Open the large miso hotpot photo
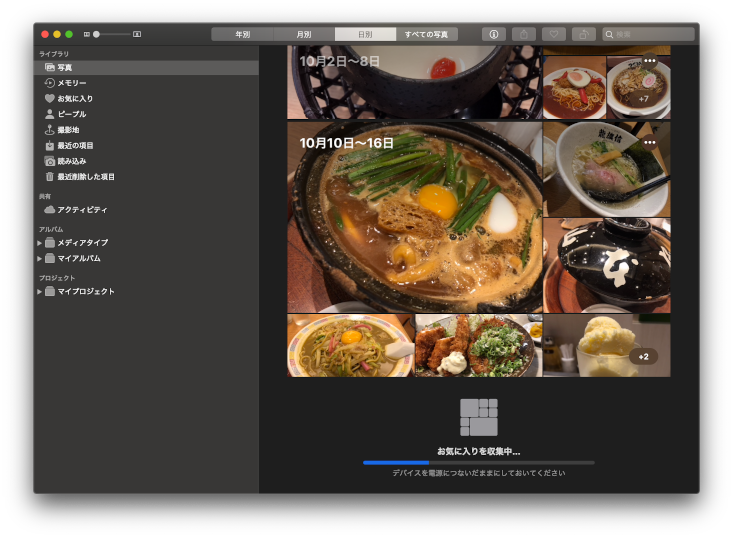 click(x=415, y=217)
